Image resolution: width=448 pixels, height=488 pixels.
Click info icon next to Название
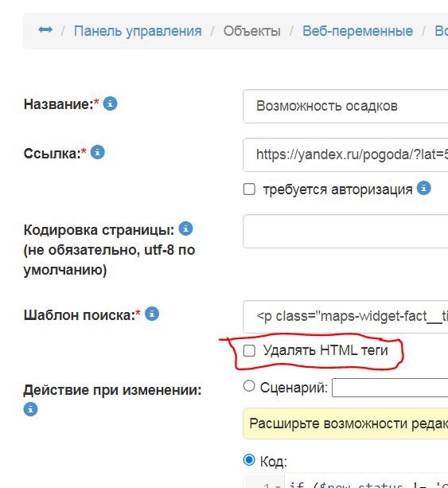110,103
